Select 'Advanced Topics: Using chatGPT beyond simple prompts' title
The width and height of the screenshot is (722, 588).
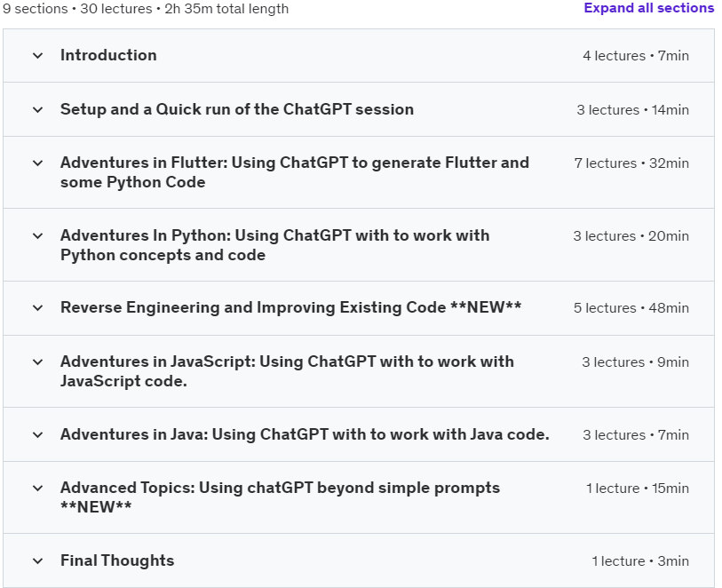point(280,497)
